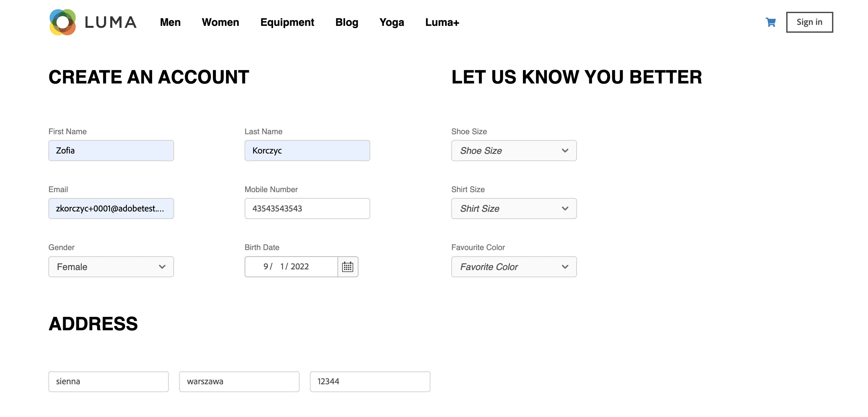The width and height of the screenshot is (868, 417).
Task: Expand the Shoe Size dropdown
Action: coord(514,151)
